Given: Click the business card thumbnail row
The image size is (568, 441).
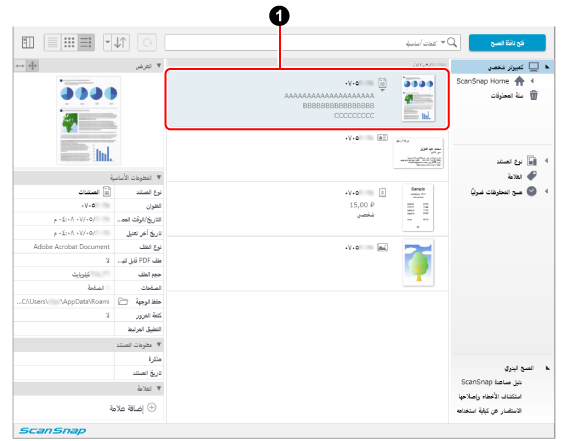Looking at the screenshot, I should coord(418,153).
